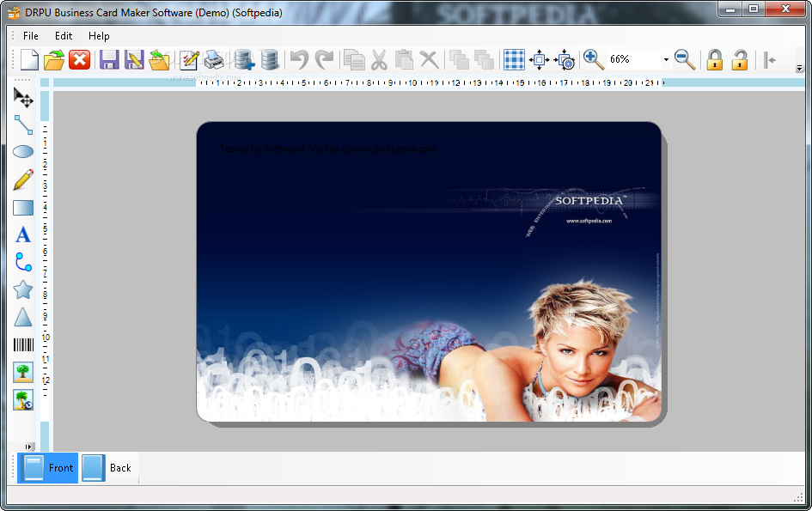Print the business card
Image resolution: width=812 pixels, height=511 pixels.
click(x=214, y=59)
